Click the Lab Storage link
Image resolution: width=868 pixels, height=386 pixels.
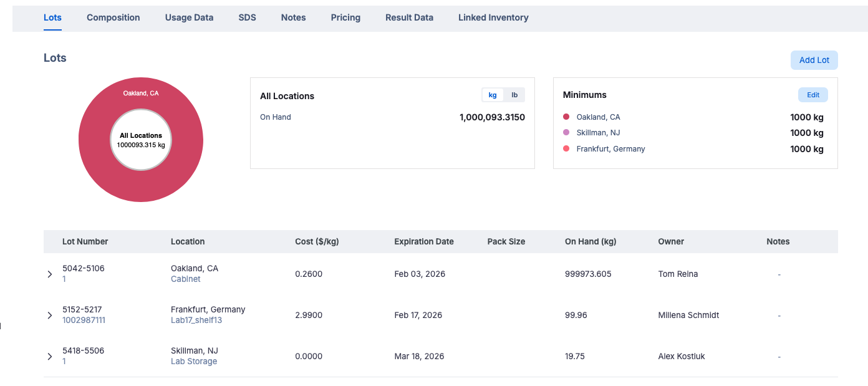tap(194, 362)
